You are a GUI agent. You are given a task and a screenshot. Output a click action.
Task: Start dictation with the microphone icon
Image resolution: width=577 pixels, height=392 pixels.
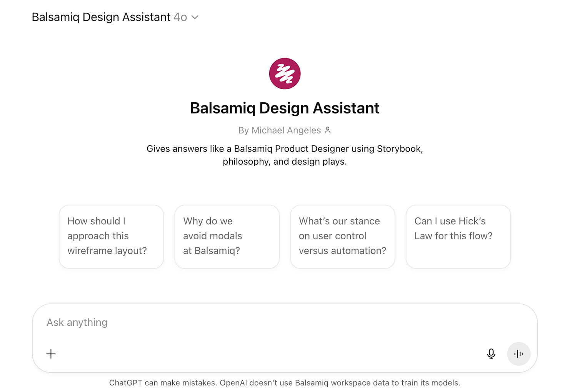[x=491, y=354]
